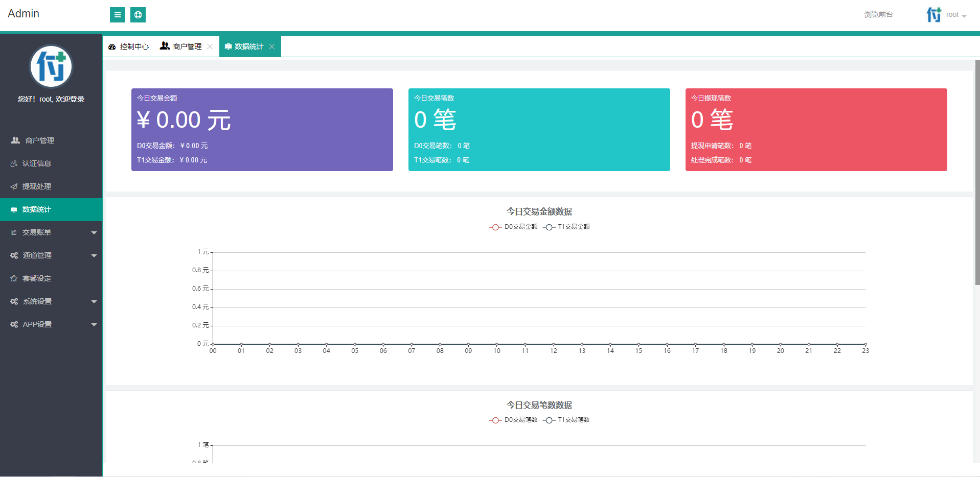This screenshot has width=980, height=477.
Task: Click the large ¥ 0.00 元 amount
Action: coord(184,120)
